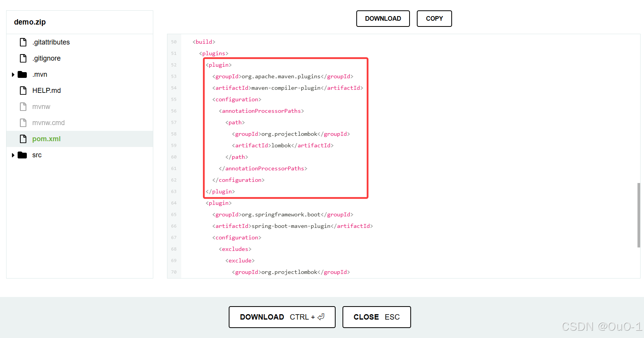Click org.projectlombok groupId on line 70
The width and height of the screenshot is (644, 338).
click(x=289, y=272)
